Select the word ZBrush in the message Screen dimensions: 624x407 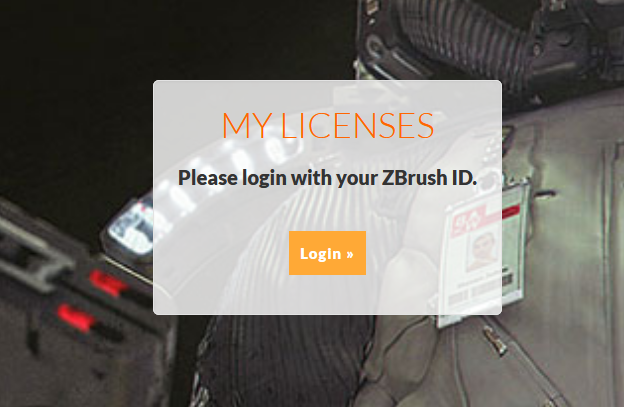(x=414, y=177)
